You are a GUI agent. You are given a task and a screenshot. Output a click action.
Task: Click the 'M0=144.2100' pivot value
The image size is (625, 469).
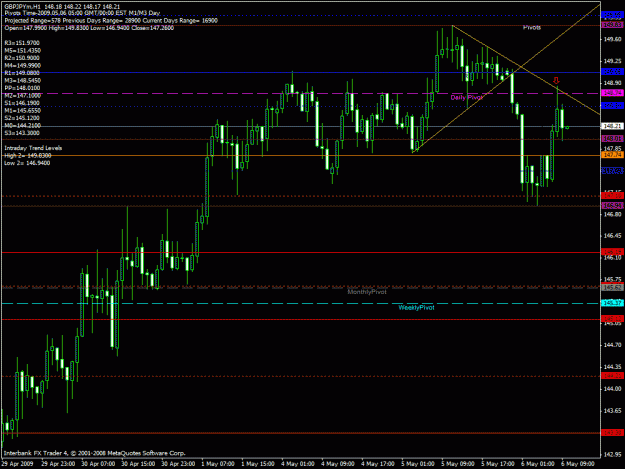pos(22,126)
